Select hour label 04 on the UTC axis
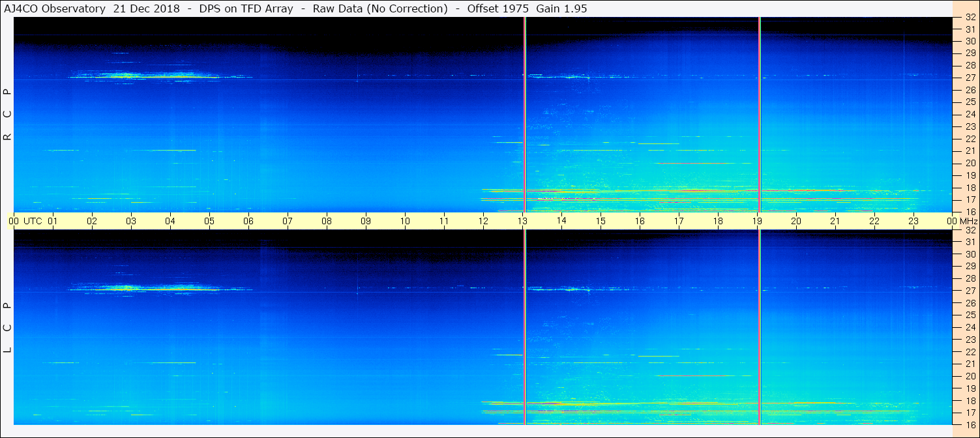980x438 pixels. click(x=170, y=221)
